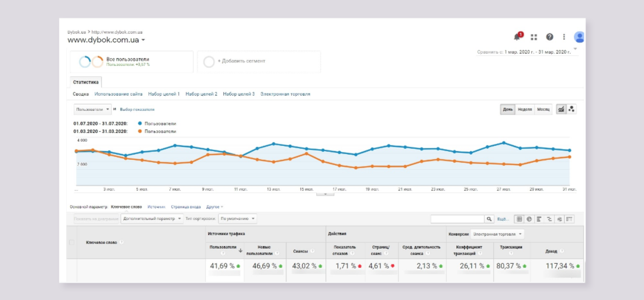Image resolution: width=644 pixels, height=300 pixels.
Task: Click the help question mark icon
Action: (549, 37)
